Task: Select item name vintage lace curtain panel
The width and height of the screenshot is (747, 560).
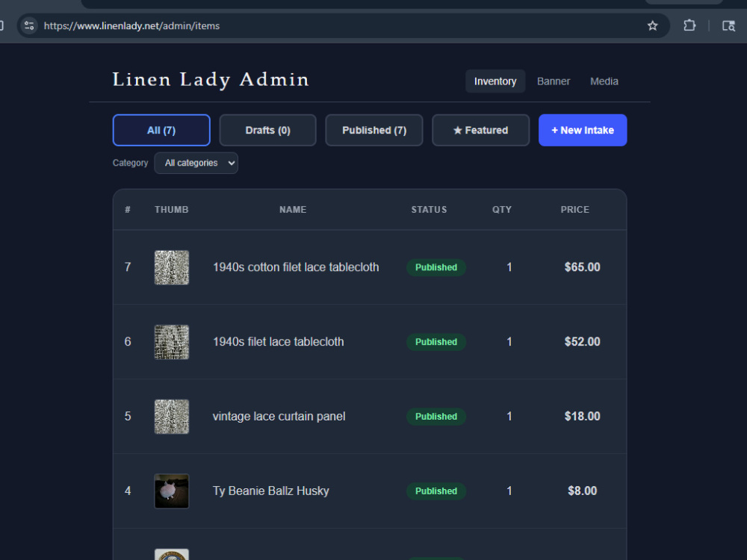Action: pos(279,416)
